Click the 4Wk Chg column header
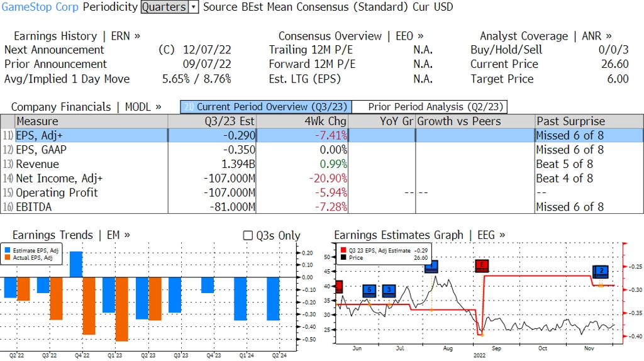This screenshot has width=644, height=361. 302,121
